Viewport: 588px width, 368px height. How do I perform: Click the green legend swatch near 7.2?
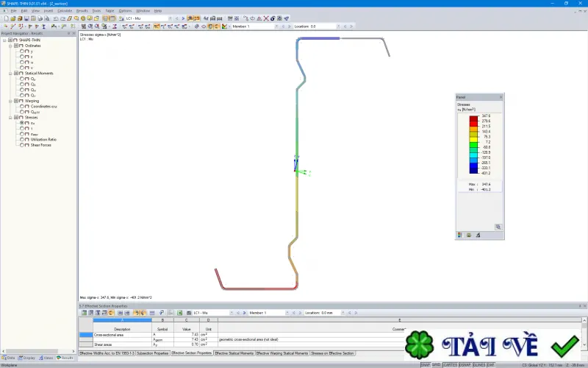pyautogui.click(x=473, y=144)
